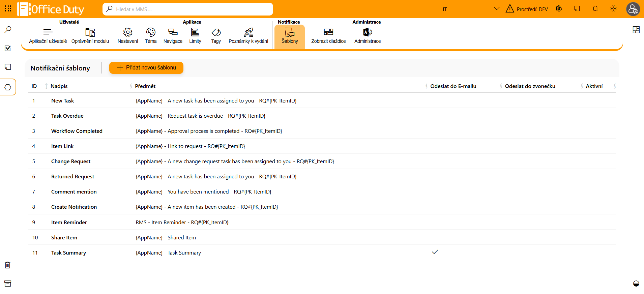Select hexagon icon in left sidebar

[8, 87]
